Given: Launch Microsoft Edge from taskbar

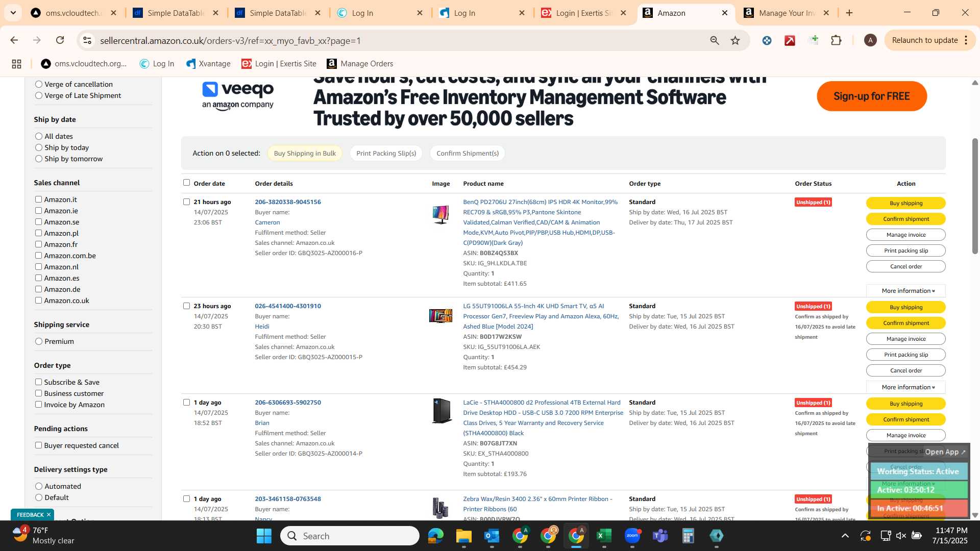Looking at the screenshot, I should click(x=435, y=536).
